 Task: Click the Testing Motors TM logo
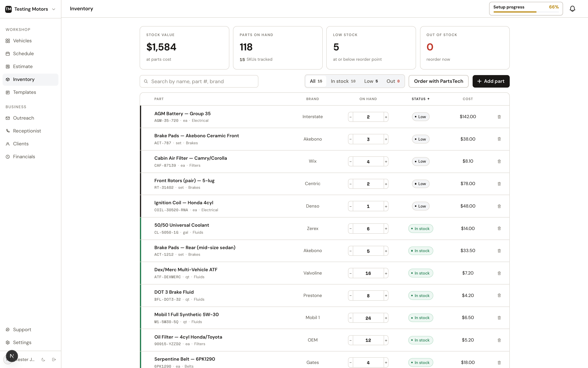click(x=8, y=9)
